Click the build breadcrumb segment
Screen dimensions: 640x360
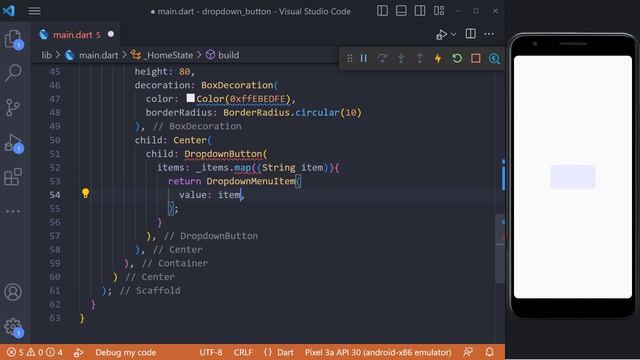click(223, 55)
